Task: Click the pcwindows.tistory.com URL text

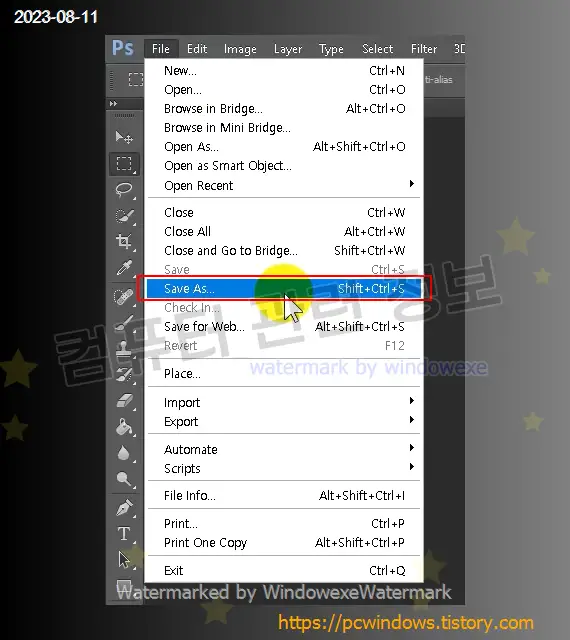Action: pos(406,623)
